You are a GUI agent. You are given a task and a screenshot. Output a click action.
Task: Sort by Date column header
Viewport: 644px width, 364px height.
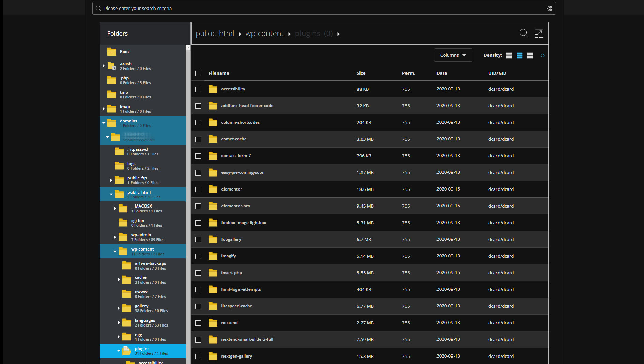[442, 73]
